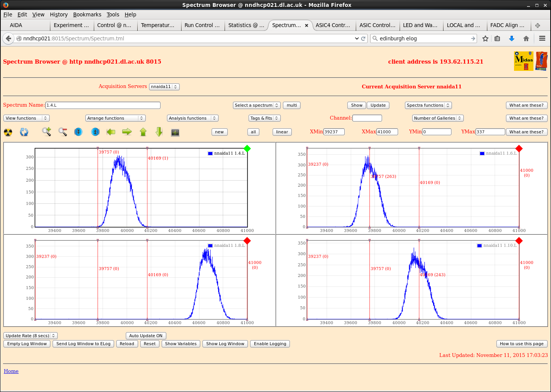
Task: Click the green right arrow icon
Action: [127, 132]
